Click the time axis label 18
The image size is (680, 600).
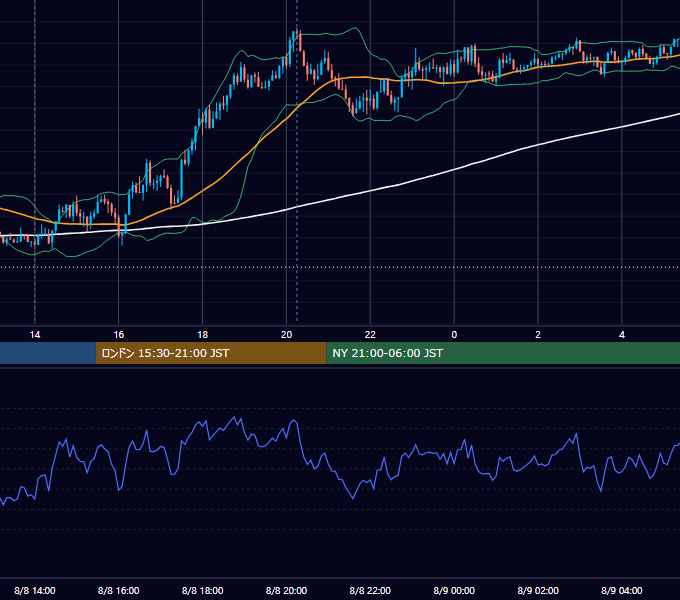click(203, 335)
